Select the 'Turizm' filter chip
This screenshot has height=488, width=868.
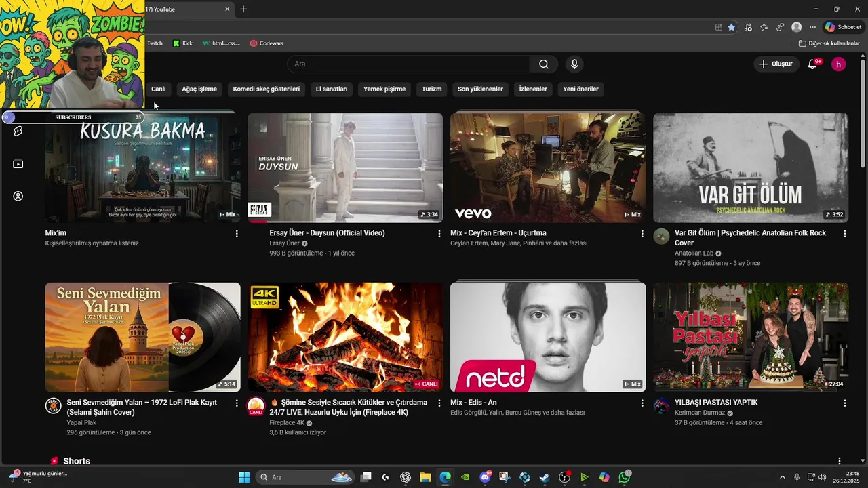[431, 89]
